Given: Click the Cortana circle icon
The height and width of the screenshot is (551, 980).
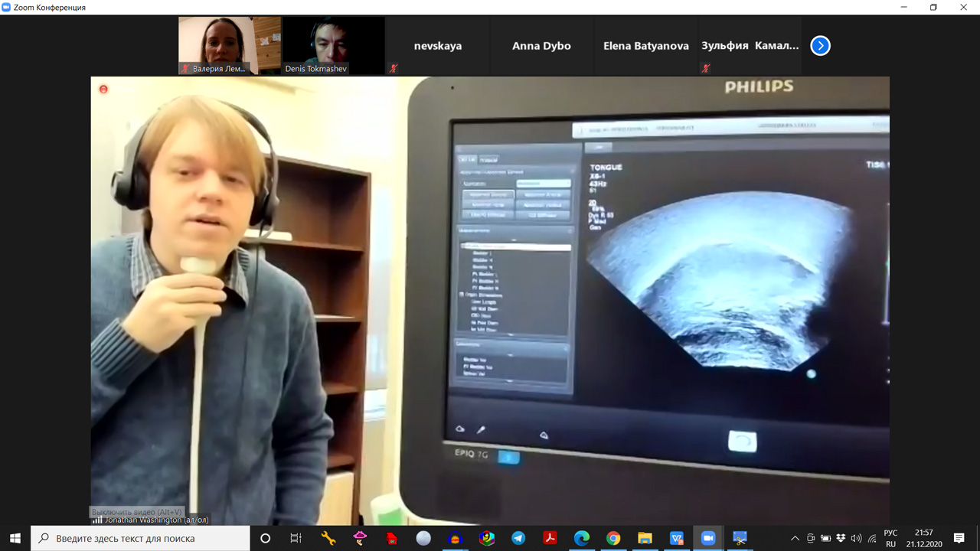Looking at the screenshot, I should 266,538.
